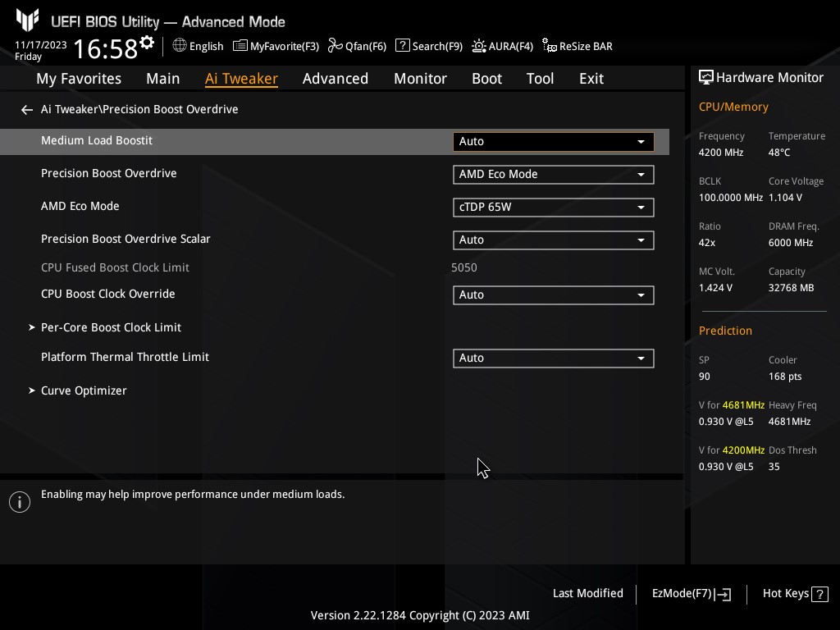Click the 1.104 V core voltage
This screenshot has height=630, width=840.
(785, 198)
